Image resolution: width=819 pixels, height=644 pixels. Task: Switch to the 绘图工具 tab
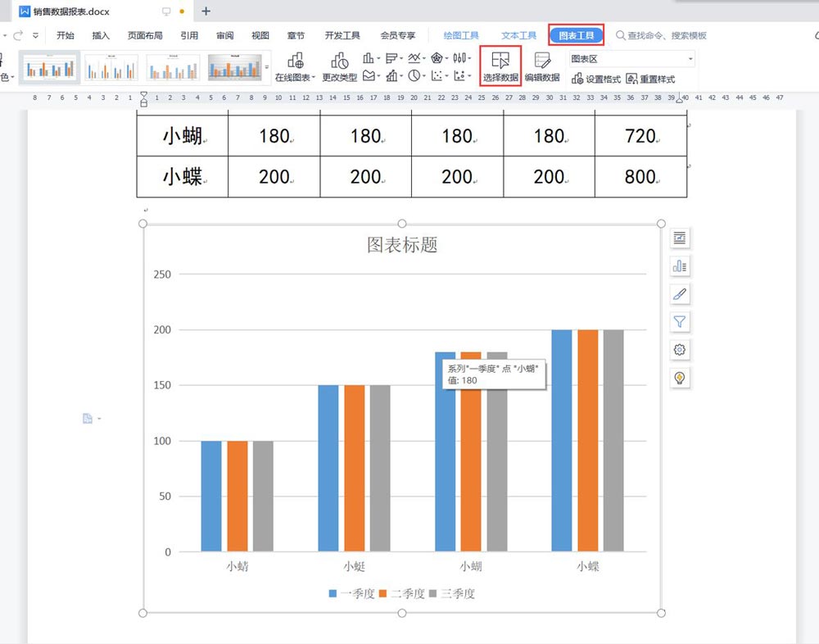tap(461, 35)
